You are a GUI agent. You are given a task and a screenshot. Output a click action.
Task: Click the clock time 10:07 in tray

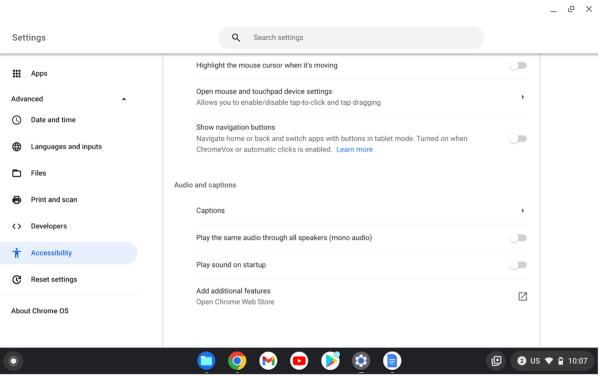coord(577,361)
